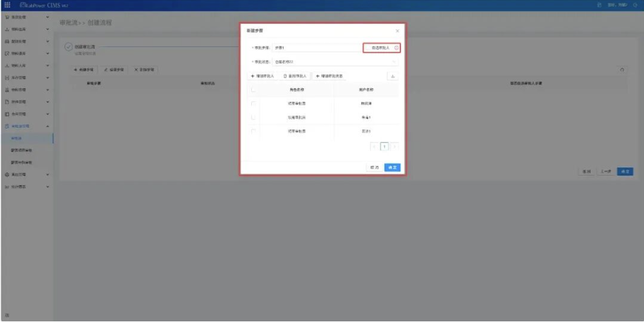The image size is (644, 322).
Task: Go to the previous page arrow in dialog pagination
Action: pyautogui.click(x=374, y=146)
